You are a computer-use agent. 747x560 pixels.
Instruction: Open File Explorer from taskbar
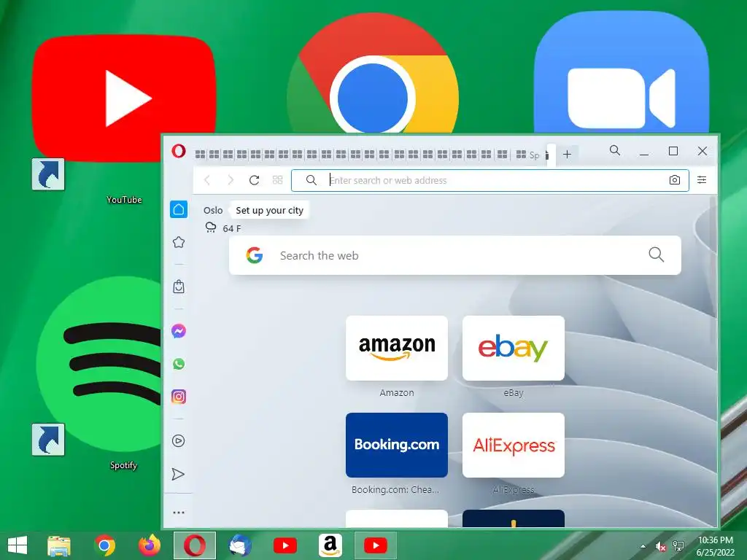tap(59, 545)
